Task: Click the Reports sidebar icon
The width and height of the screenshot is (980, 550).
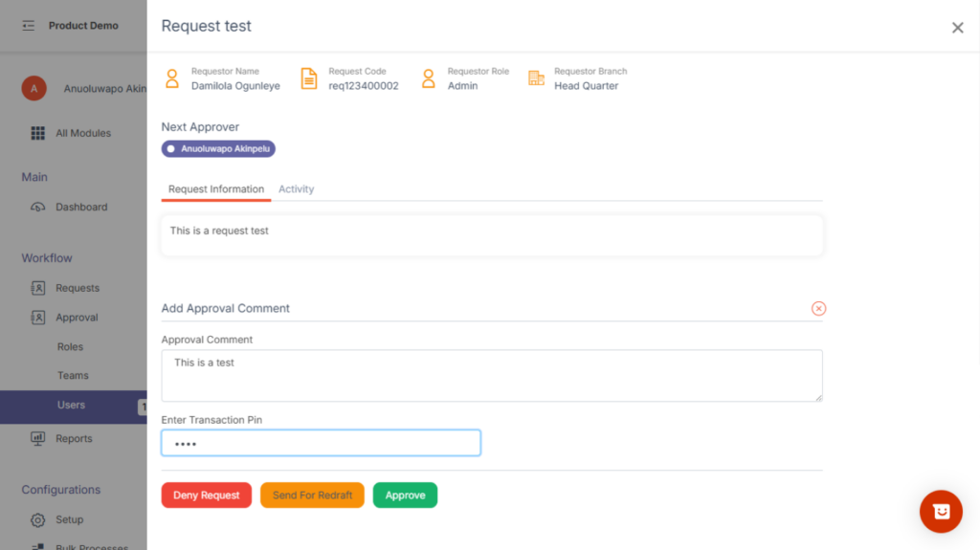Action: (x=38, y=438)
